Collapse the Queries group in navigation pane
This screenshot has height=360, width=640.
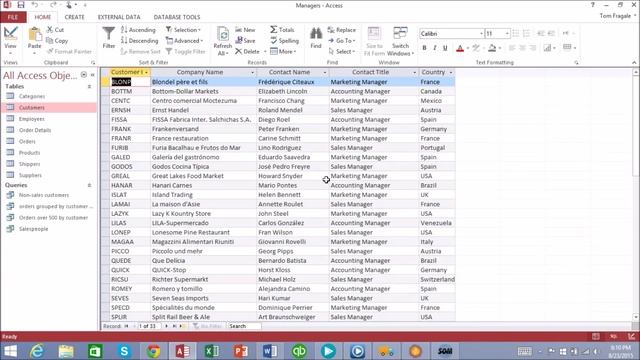(x=89, y=185)
